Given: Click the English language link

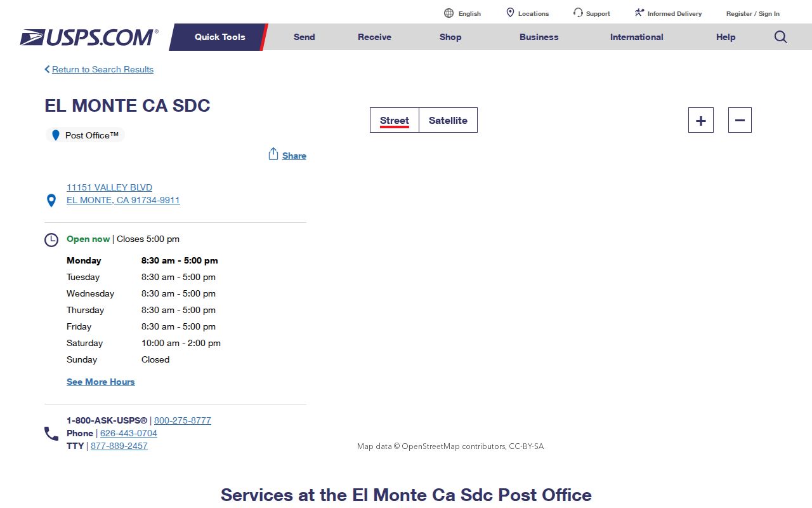Looking at the screenshot, I should 469,13.
